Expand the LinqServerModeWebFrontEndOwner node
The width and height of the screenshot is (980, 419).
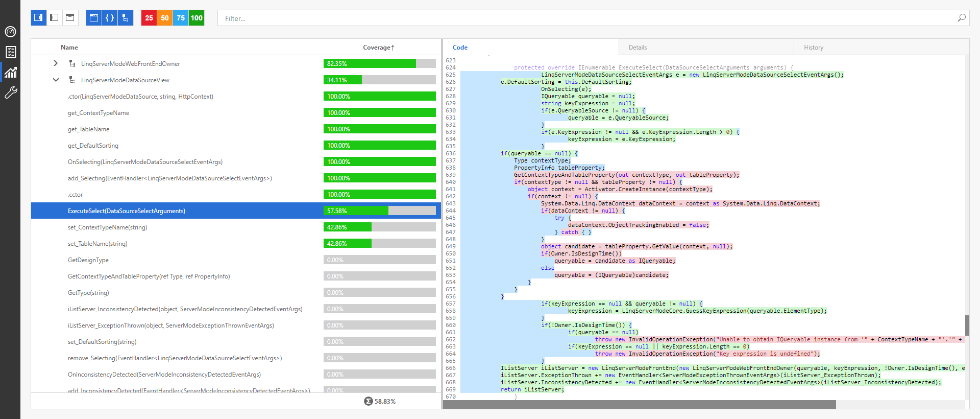tap(56, 63)
